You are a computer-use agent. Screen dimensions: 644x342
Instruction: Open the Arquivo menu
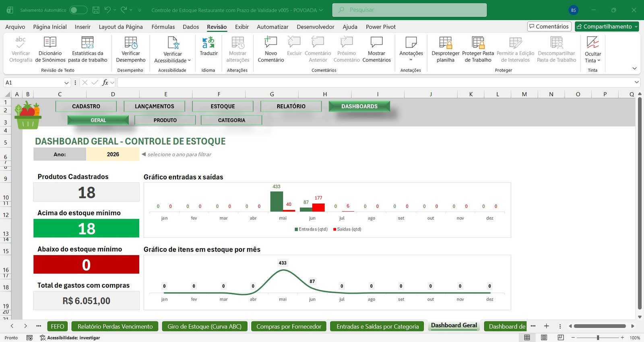click(x=15, y=27)
